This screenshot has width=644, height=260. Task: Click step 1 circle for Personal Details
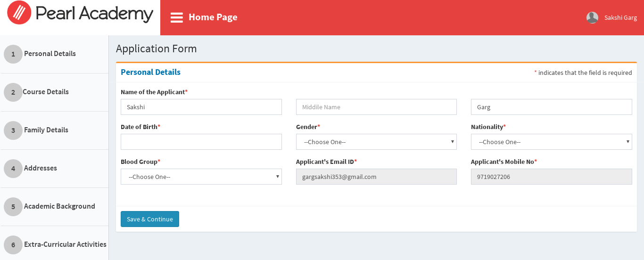pos(13,54)
